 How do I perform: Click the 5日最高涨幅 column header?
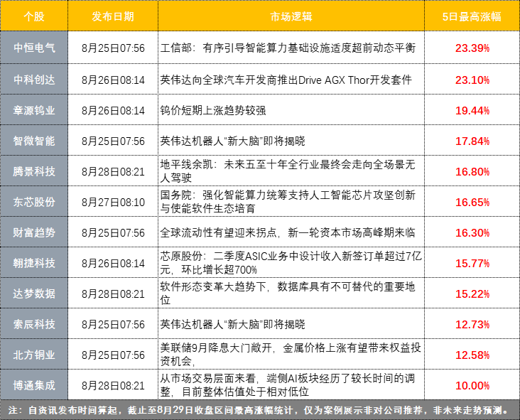pyautogui.click(x=472, y=16)
